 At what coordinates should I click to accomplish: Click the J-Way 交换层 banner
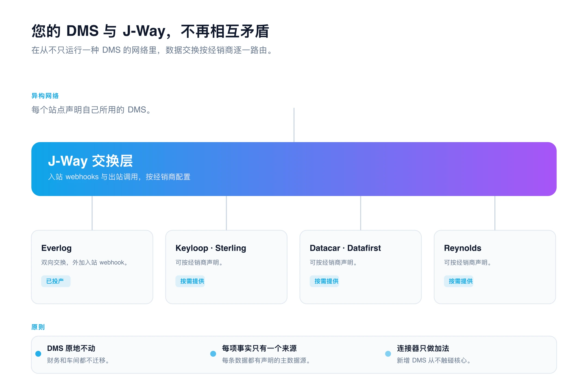point(294,169)
